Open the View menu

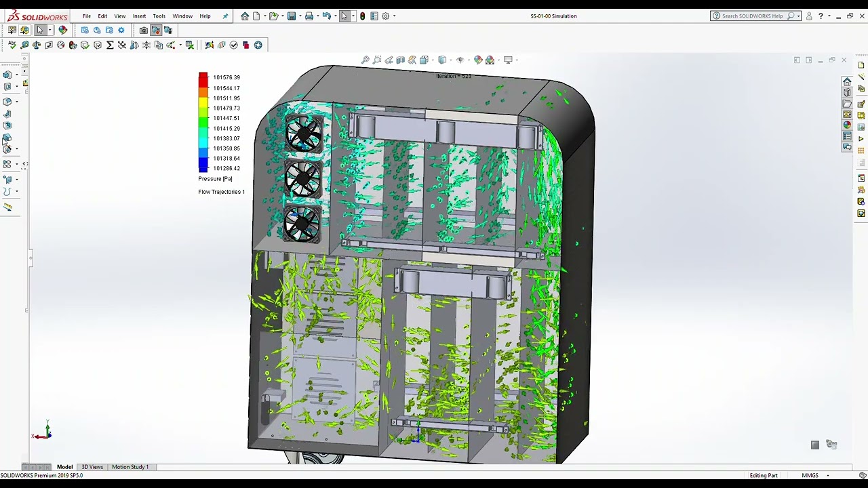click(120, 16)
